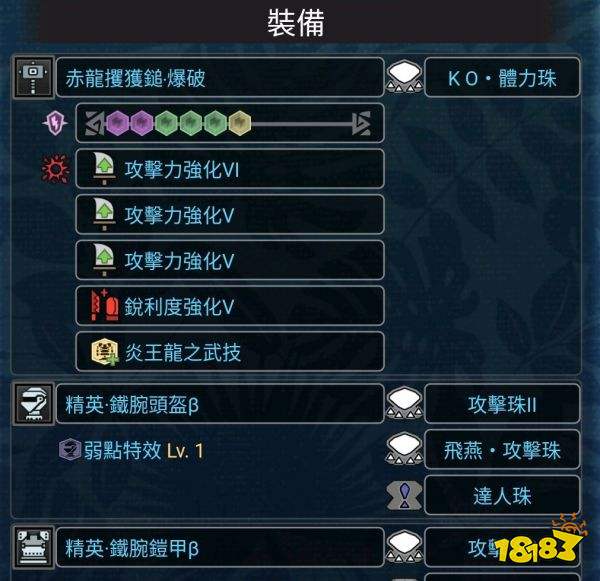Select the chest armor slot icon
The image size is (600, 581).
click(x=33, y=547)
